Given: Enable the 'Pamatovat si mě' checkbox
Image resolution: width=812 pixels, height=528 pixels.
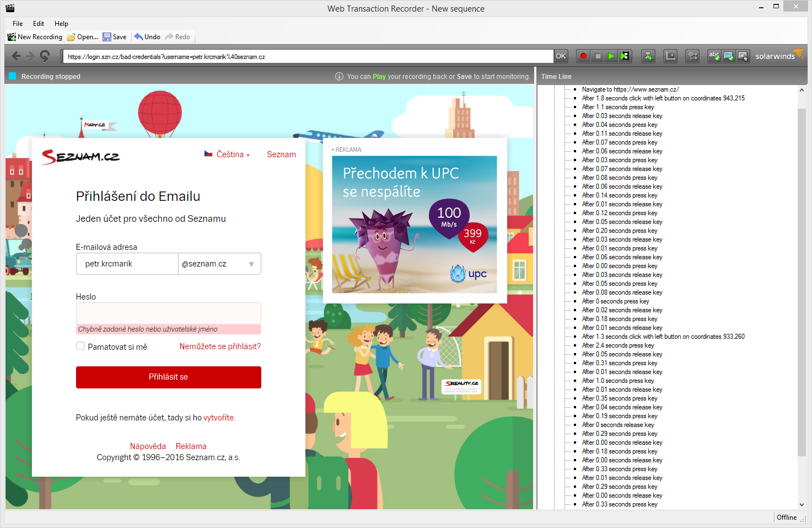Looking at the screenshot, I should pos(80,346).
